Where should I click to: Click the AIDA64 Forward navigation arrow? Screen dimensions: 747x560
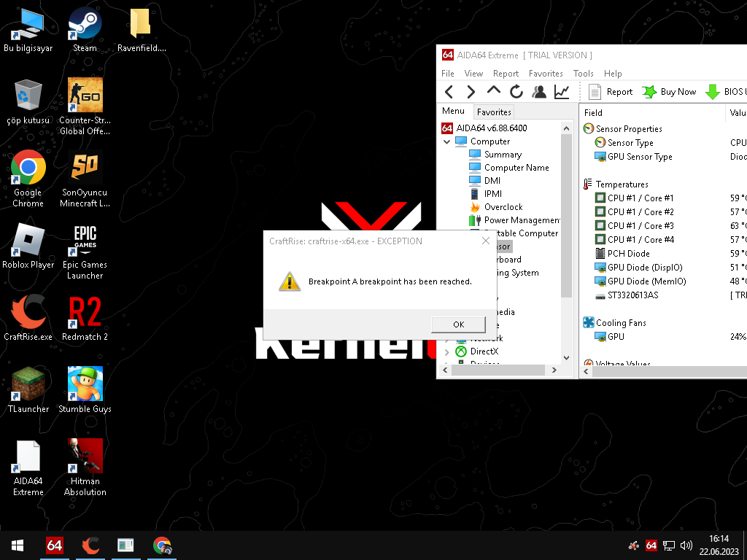[x=471, y=91]
